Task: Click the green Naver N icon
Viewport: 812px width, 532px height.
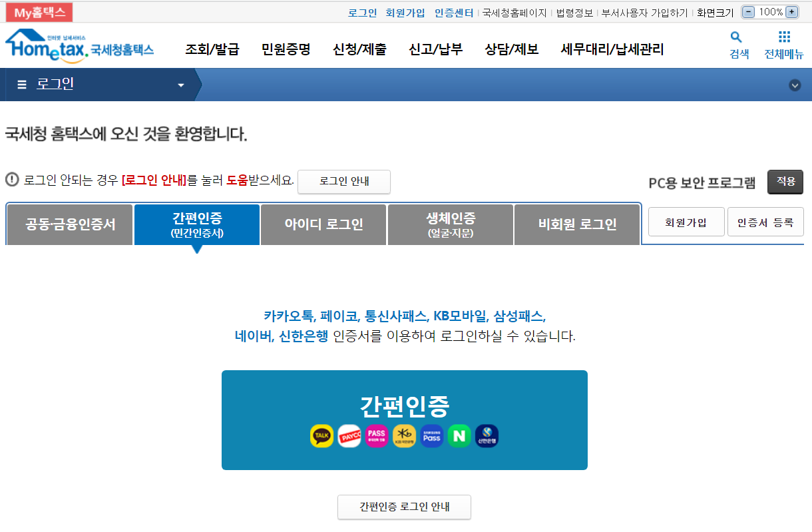Action: pos(459,436)
